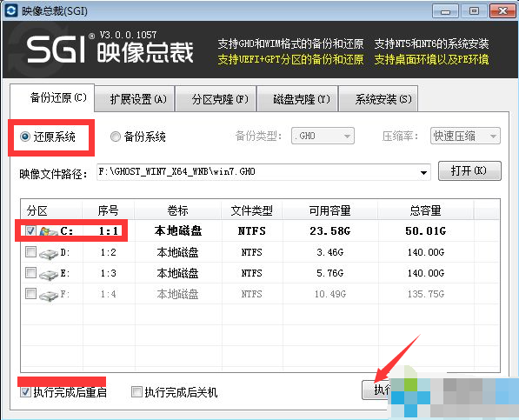
Task: Click the 卷标 column header
Action: (x=177, y=210)
